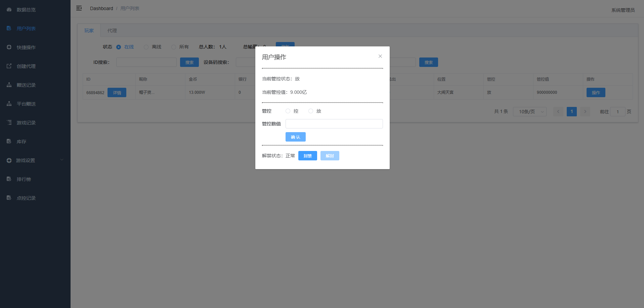The height and width of the screenshot is (308, 644).
Task: Click the 创建代理 sidebar icon
Action: 9,66
